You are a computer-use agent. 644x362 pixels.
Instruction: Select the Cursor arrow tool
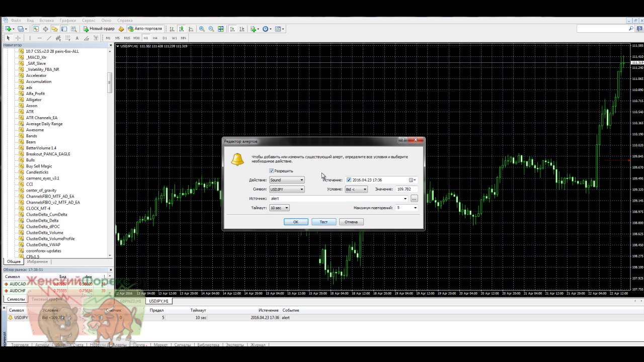tap(8, 38)
